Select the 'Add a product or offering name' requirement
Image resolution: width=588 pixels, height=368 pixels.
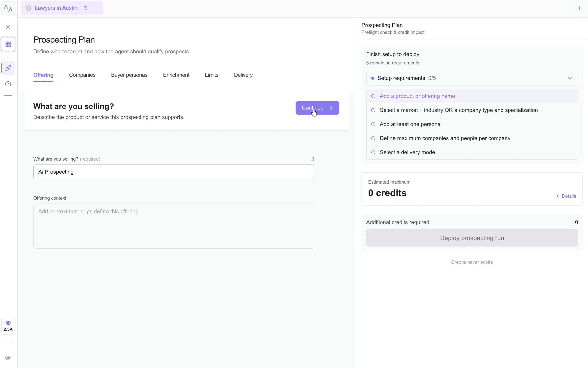[417, 96]
